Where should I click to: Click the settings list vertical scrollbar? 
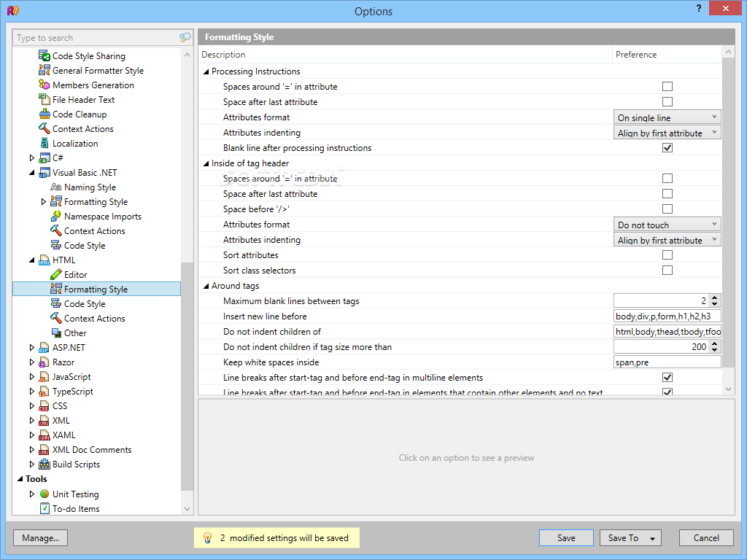pyautogui.click(x=729, y=212)
